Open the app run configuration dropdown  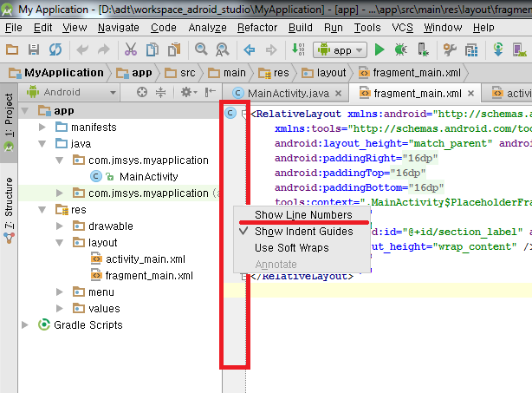340,50
